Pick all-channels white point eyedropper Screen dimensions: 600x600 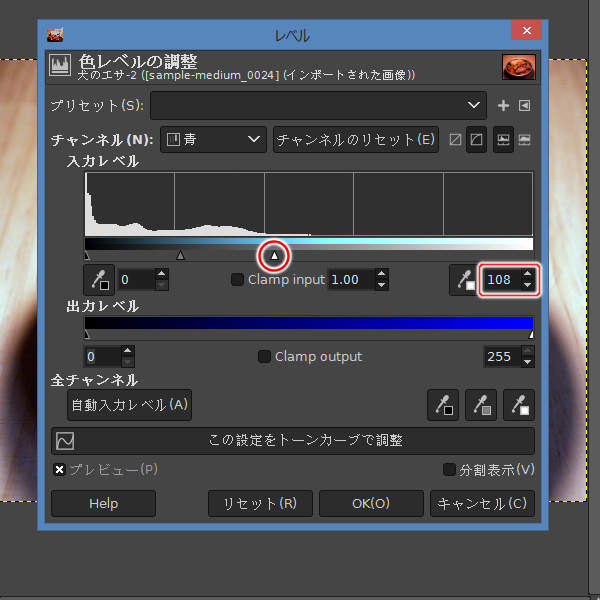(519, 405)
